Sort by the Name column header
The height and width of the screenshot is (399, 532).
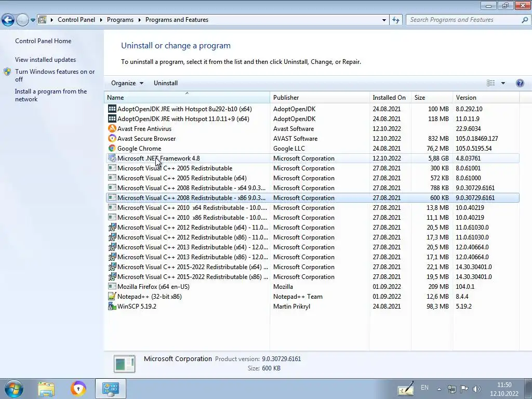[187, 97]
